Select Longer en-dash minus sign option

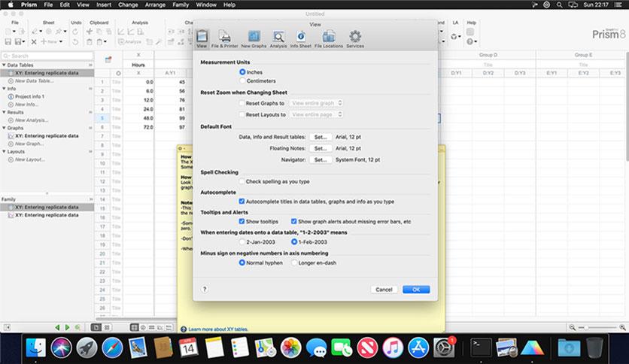pyautogui.click(x=294, y=262)
